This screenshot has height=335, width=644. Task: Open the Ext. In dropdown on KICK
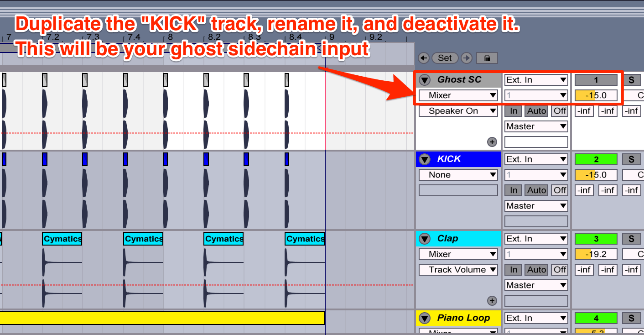[x=536, y=159]
